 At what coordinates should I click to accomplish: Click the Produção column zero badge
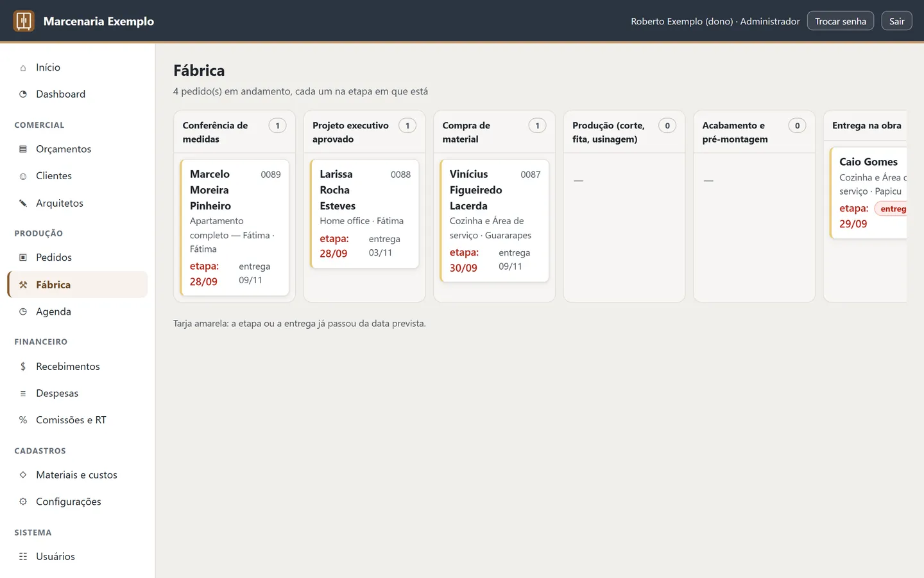(x=667, y=126)
